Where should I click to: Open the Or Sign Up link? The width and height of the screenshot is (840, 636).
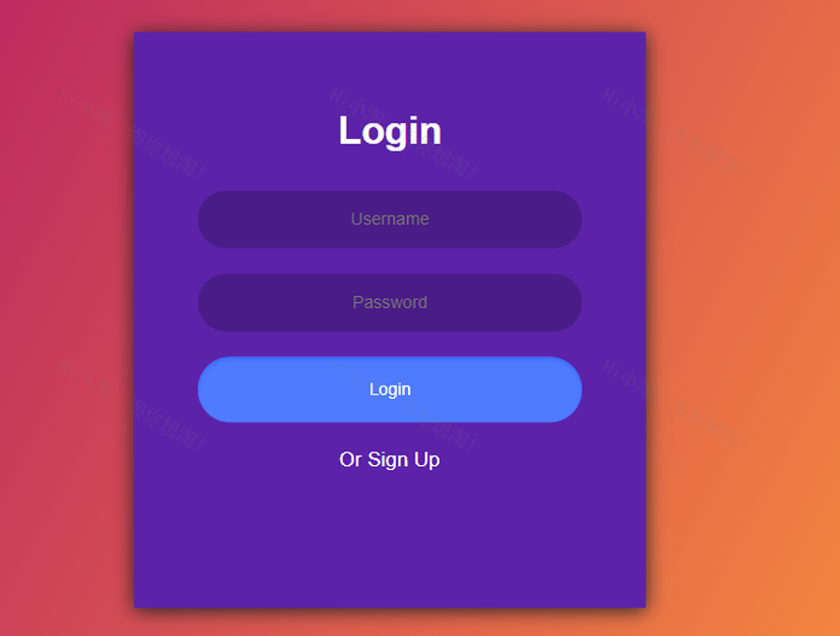click(x=389, y=459)
